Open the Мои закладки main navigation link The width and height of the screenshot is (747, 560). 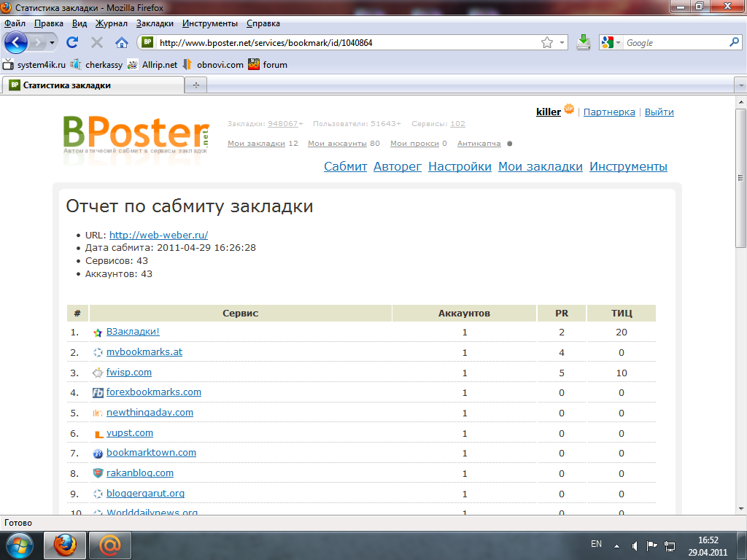click(541, 166)
